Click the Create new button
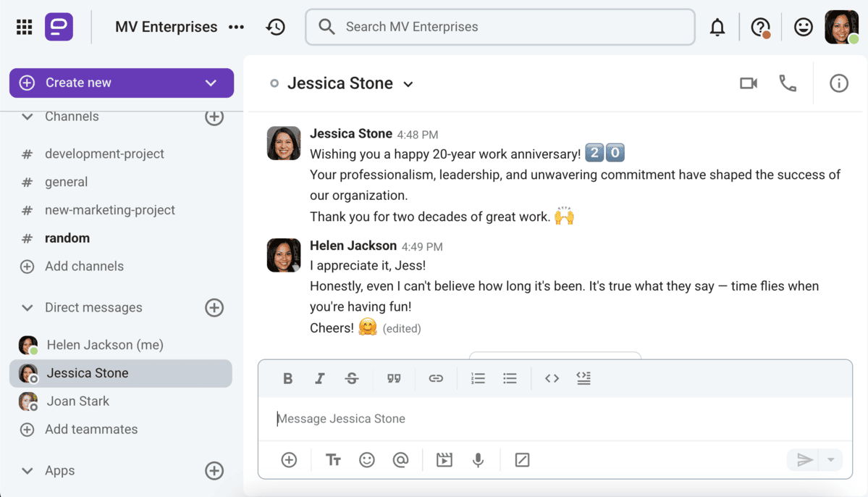Image resolution: width=868 pixels, height=497 pixels. point(121,83)
